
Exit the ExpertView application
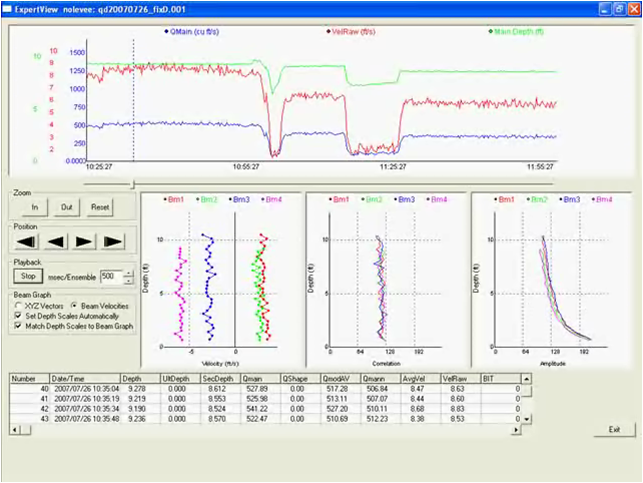click(613, 429)
